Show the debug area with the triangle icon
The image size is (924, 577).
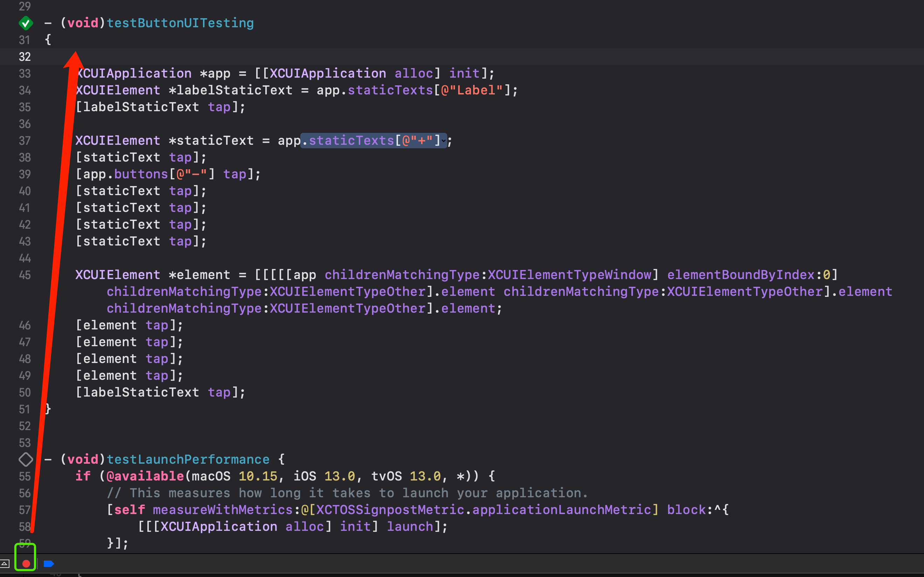(x=5, y=563)
